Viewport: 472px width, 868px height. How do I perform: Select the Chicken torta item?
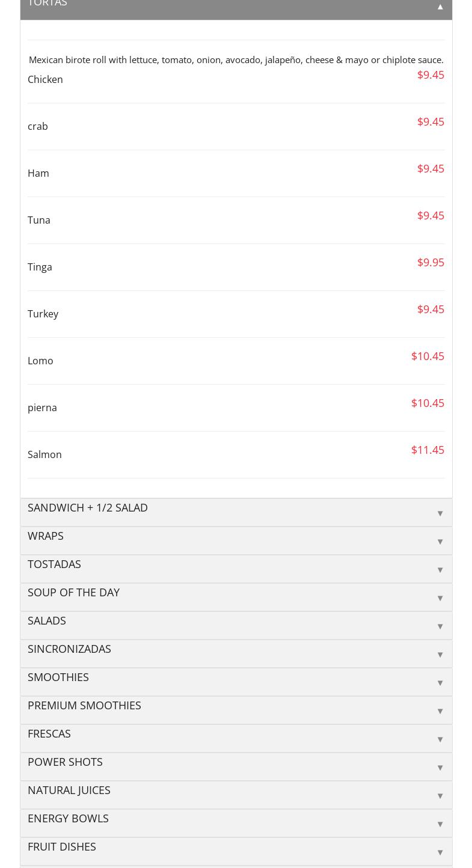pyautogui.click(x=45, y=79)
